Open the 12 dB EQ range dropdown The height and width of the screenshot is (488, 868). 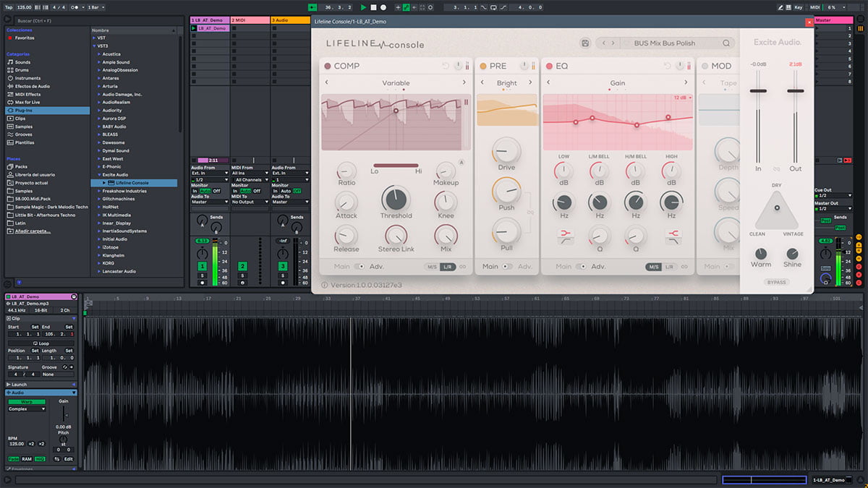pyautogui.click(x=682, y=98)
